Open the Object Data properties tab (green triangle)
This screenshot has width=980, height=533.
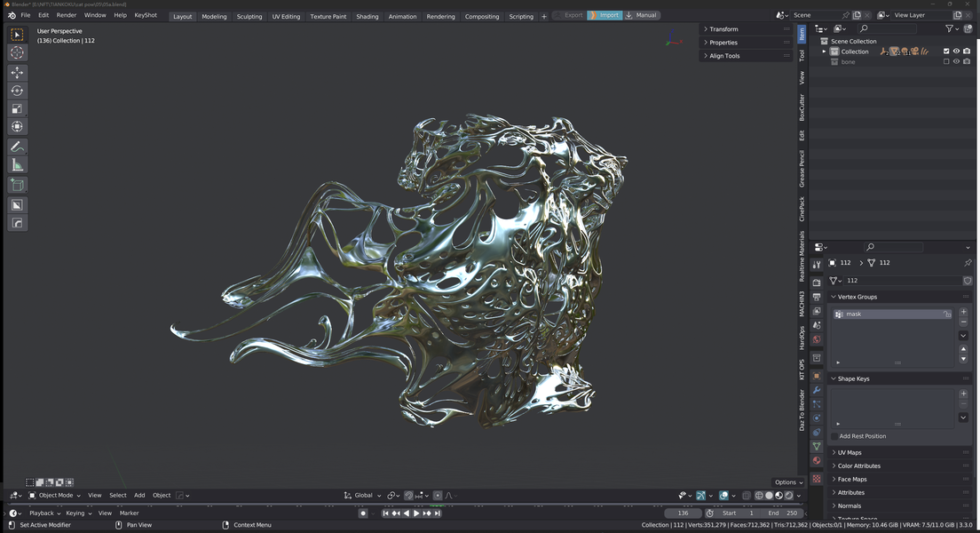point(817,446)
